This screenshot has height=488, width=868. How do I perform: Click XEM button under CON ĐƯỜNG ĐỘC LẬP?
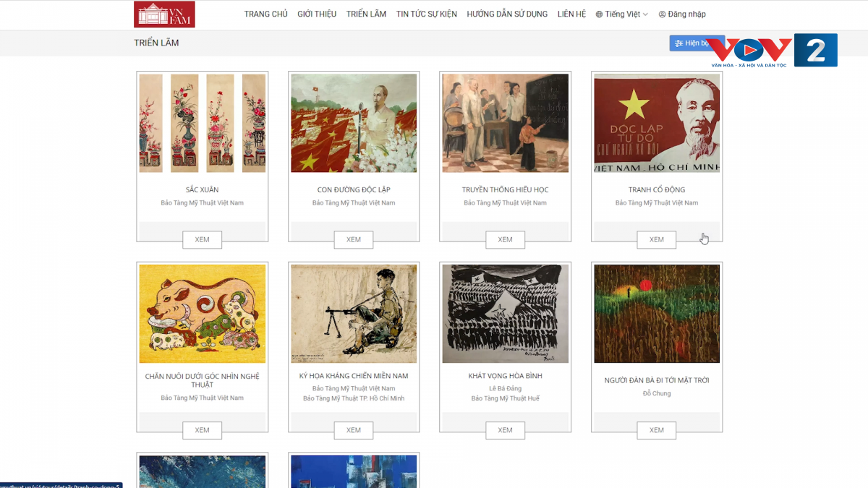[x=354, y=240]
